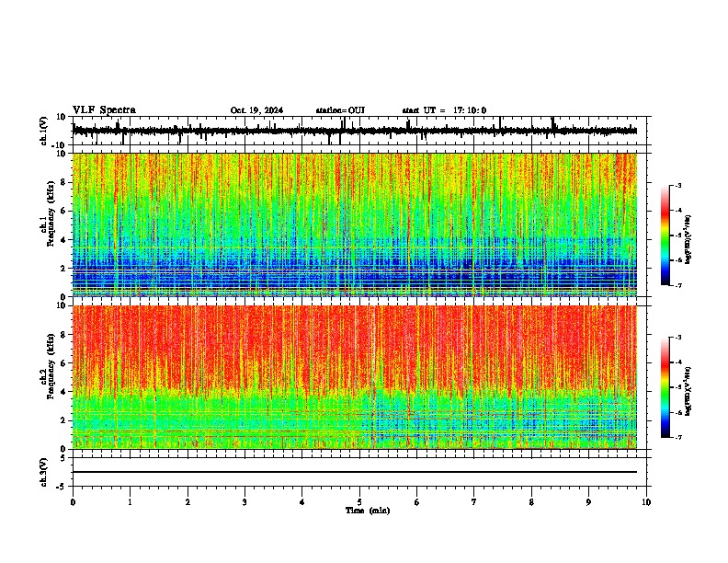Click time axis tick label "9"
This screenshot has height=563, width=728.
(x=588, y=502)
